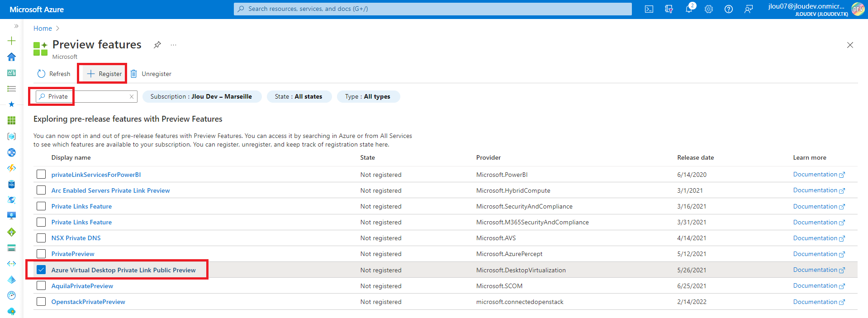Image resolution: width=868 pixels, height=318 pixels.
Task: Open All services list icon in sidebar
Action: tap(12, 89)
